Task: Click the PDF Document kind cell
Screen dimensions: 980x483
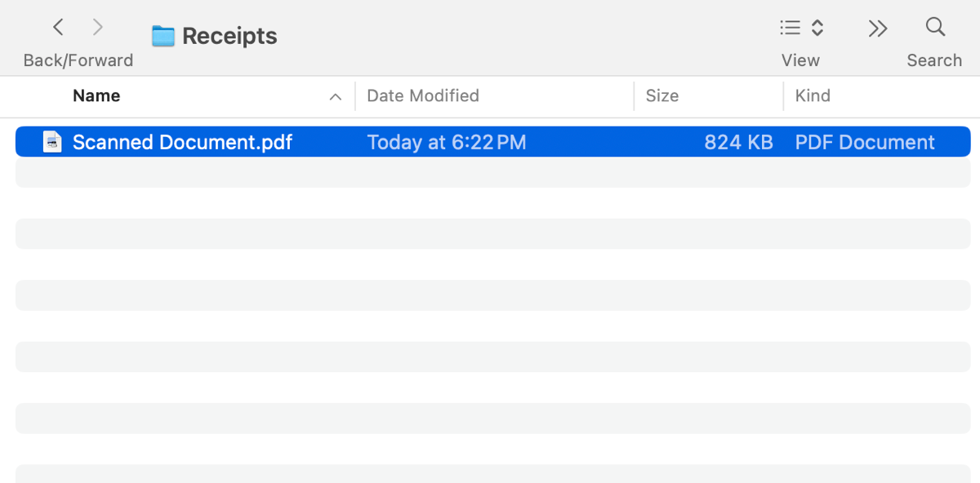Action: (x=865, y=142)
